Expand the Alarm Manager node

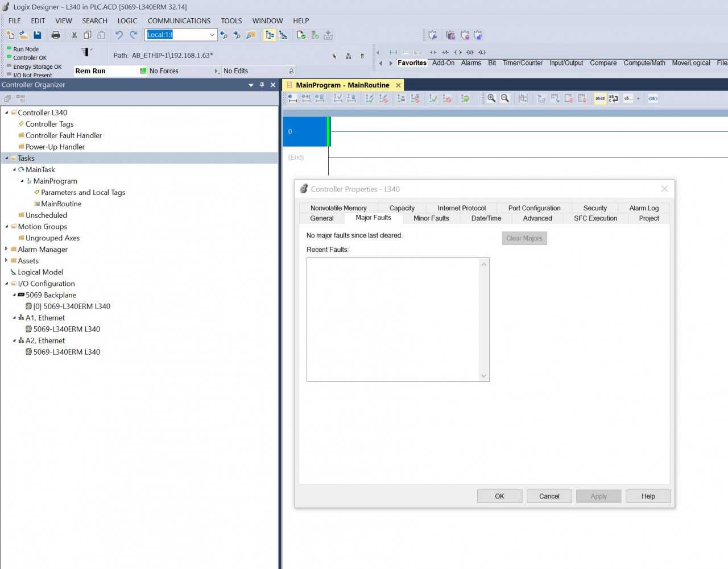point(7,249)
